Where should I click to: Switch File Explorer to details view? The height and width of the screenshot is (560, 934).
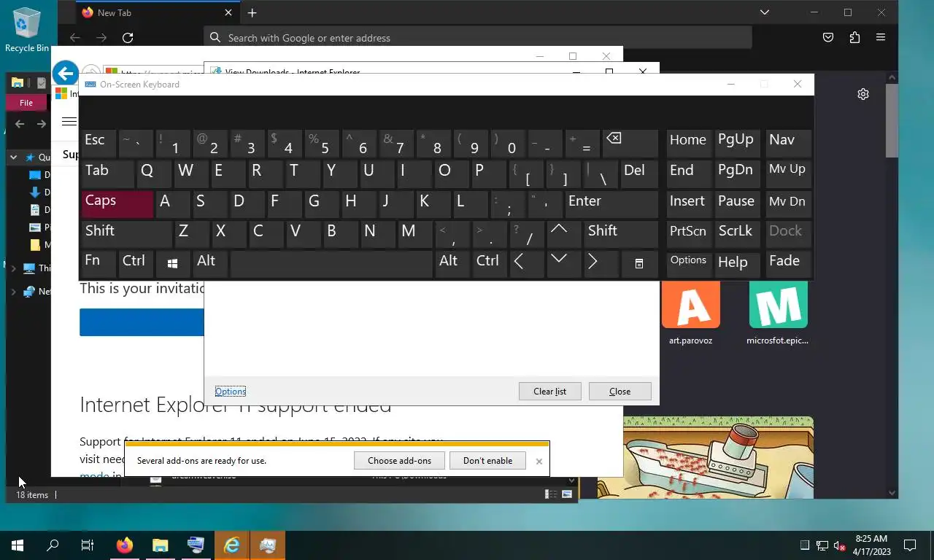click(x=552, y=494)
